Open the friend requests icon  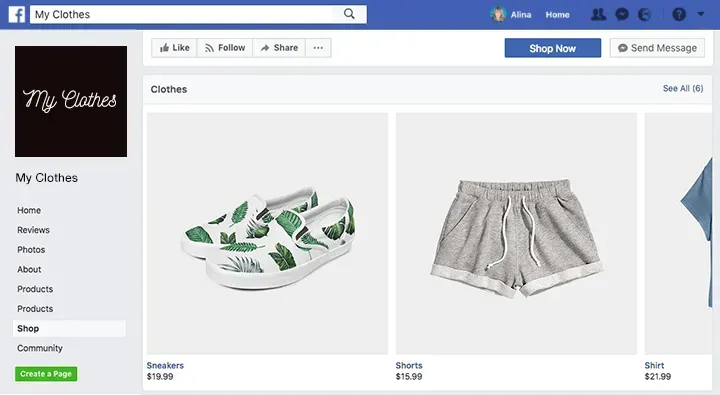(598, 15)
